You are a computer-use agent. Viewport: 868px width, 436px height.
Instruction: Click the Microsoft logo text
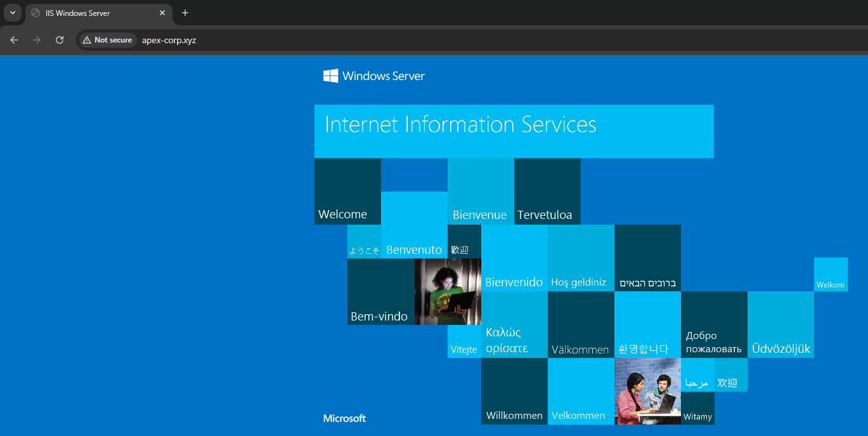click(344, 418)
